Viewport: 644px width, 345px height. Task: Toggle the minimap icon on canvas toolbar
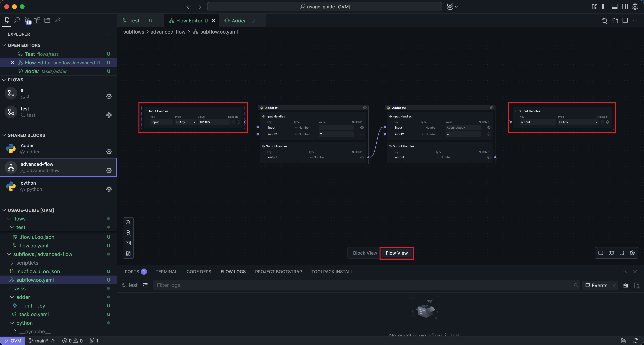click(611, 253)
